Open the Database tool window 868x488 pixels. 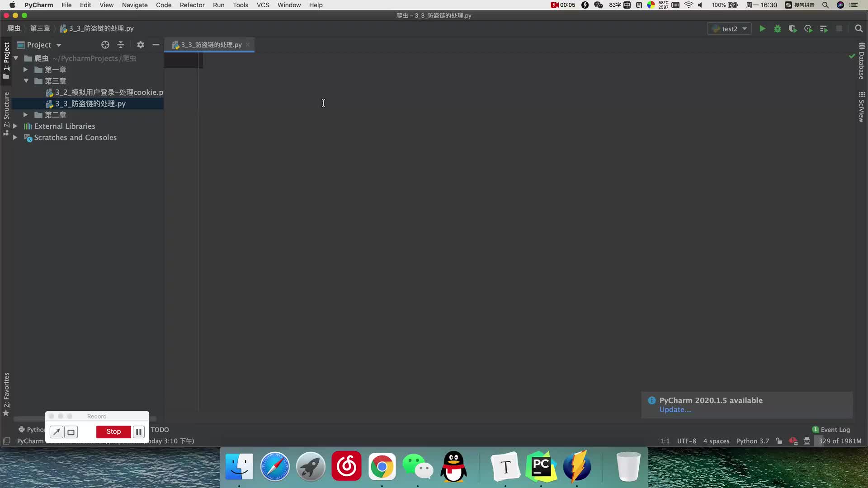pos(862,61)
